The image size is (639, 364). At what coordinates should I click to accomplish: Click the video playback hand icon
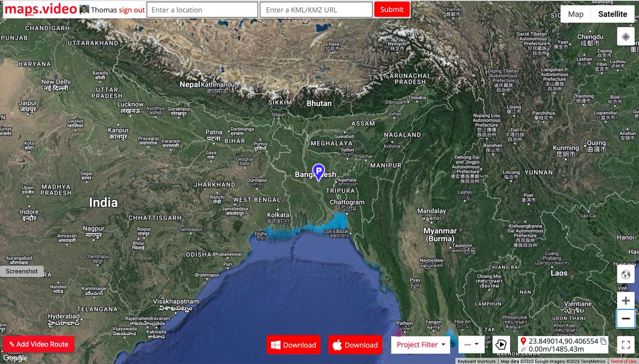501,344
